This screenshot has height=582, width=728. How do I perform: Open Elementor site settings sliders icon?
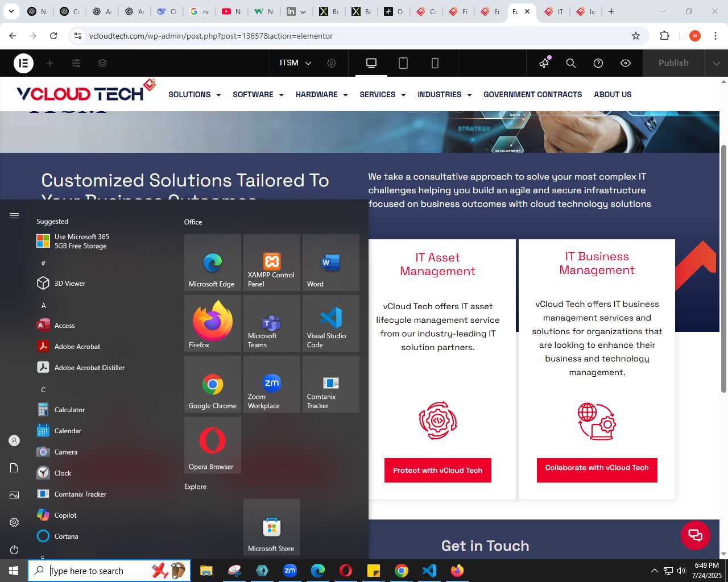(x=76, y=63)
